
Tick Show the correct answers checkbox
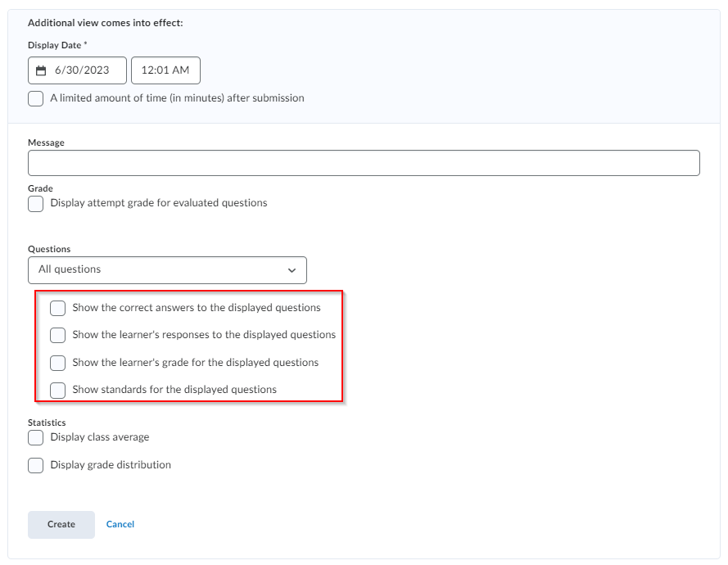click(x=58, y=309)
